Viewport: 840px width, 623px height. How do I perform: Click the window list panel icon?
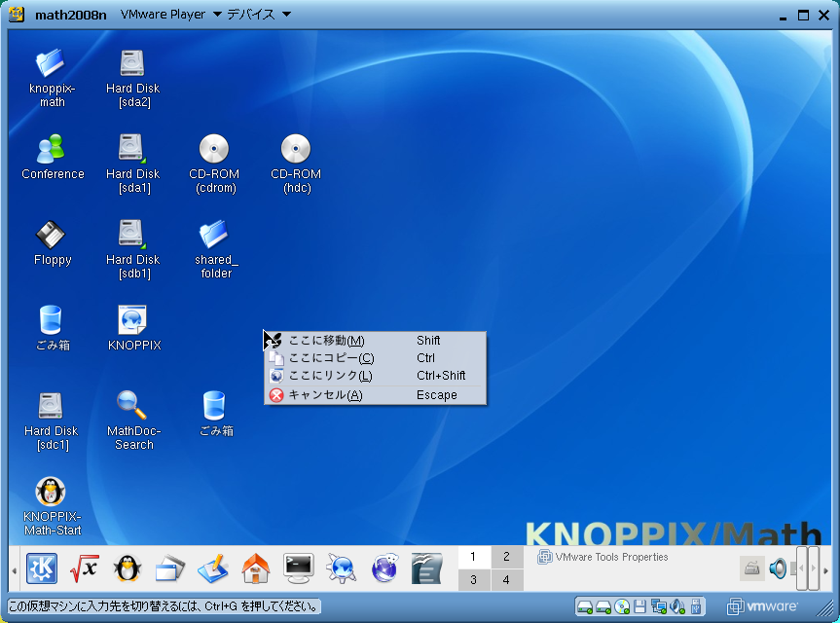click(x=169, y=568)
